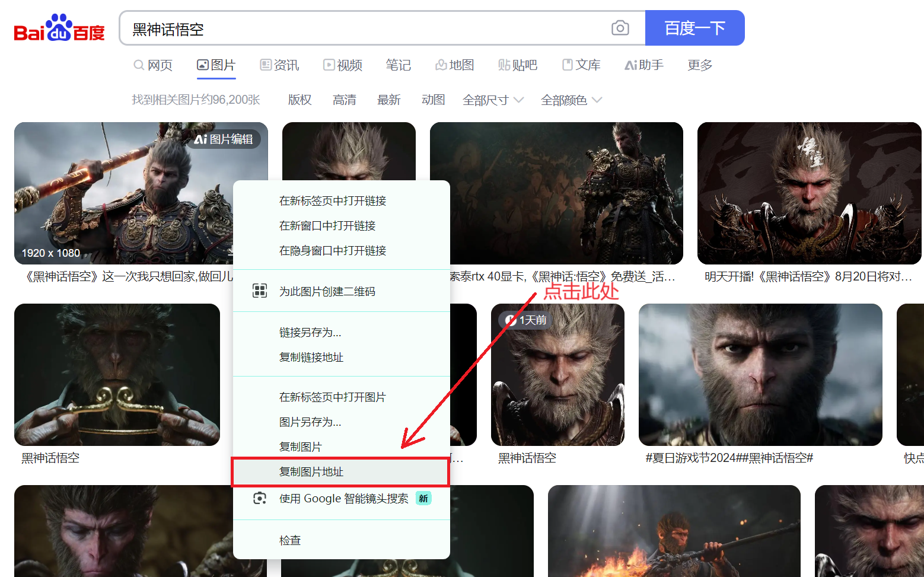Select 在新标签页中打开链接

[x=342, y=201]
